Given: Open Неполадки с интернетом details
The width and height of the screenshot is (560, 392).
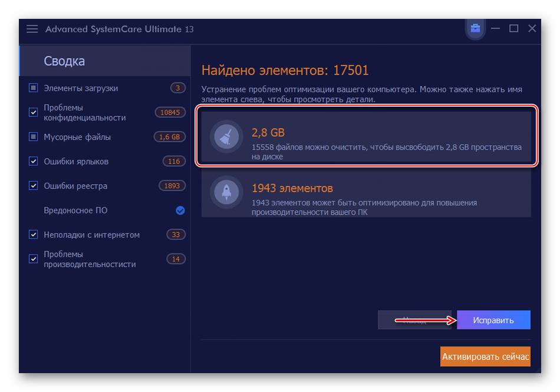Looking at the screenshot, I should (x=91, y=235).
